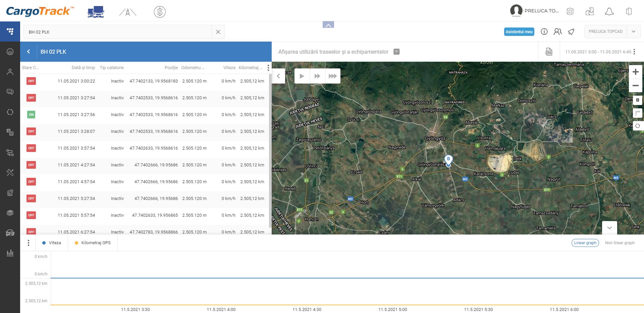Toggle the Viteza graph series
The height and width of the screenshot is (313, 644).
coord(52,243)
